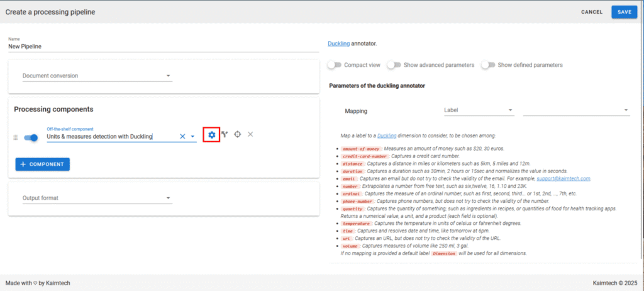Open the Document conversion dropdown
This screenshot has width=644, height=291.
97,76
